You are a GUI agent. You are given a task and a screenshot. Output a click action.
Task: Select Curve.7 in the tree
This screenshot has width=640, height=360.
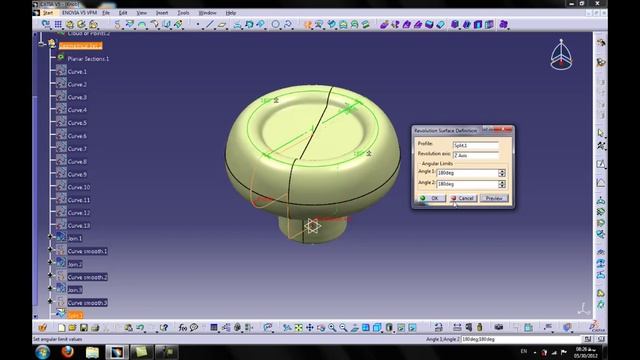click(77, 149)
